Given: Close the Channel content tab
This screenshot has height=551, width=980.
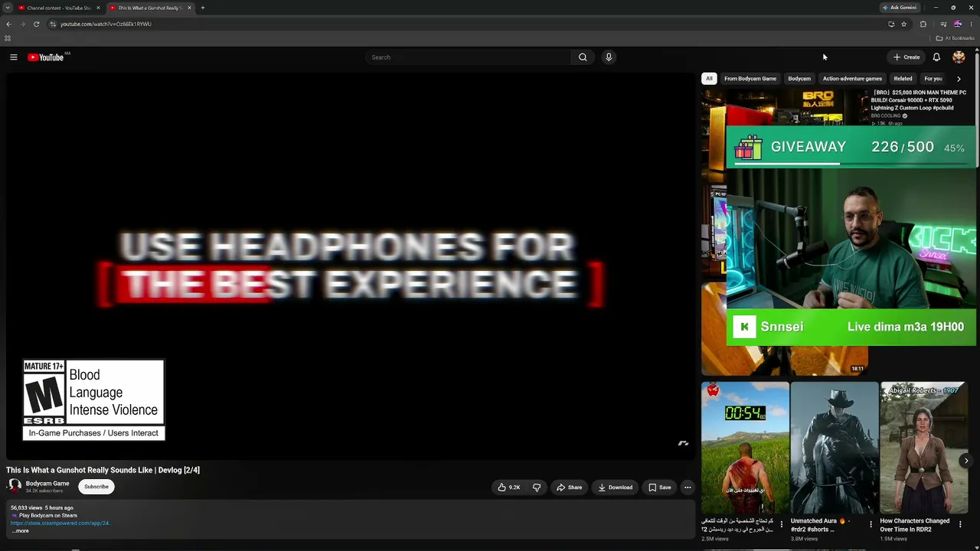Looking at the screenshot, I should coord(98,8).
